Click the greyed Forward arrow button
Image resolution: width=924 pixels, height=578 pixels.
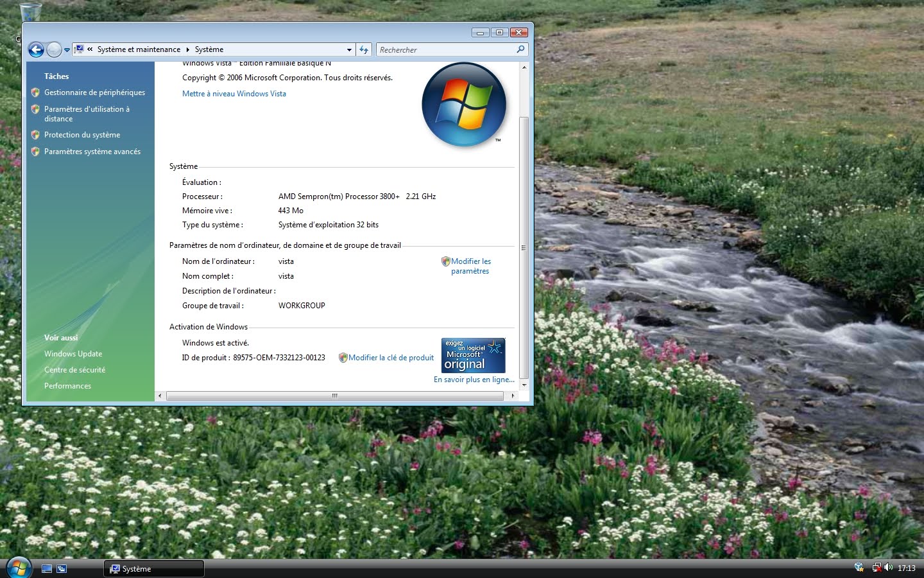[x=54, y=49]
